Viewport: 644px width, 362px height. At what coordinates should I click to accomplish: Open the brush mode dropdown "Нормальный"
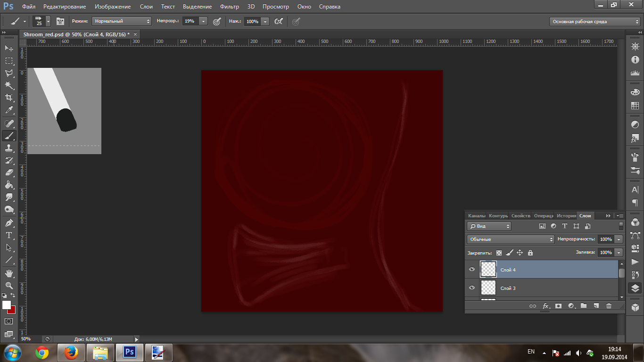click(x=122, y=21)
